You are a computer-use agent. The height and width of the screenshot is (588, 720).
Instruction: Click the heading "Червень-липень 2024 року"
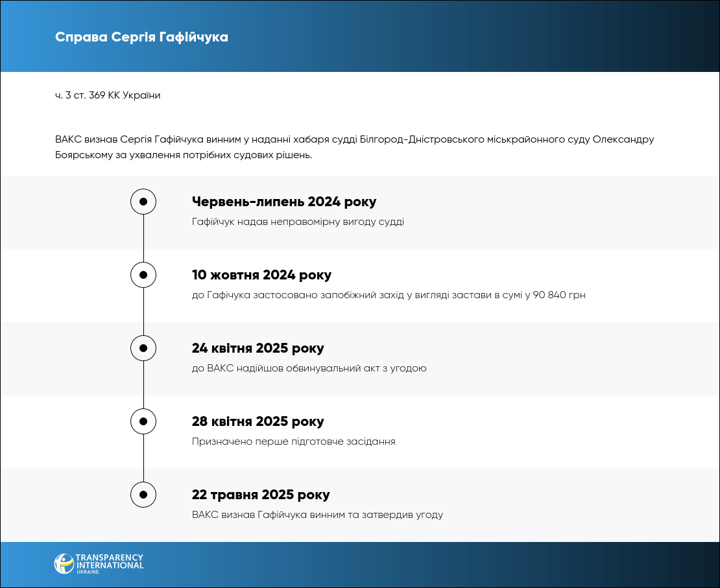point(284,202)
